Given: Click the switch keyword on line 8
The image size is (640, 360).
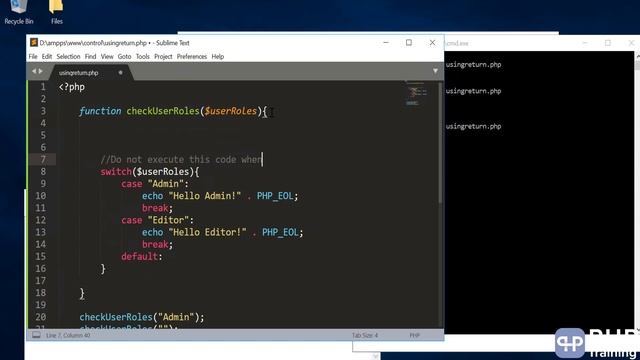Looking at the screenshot, I should pyautogui.click(x=116, y=171).
